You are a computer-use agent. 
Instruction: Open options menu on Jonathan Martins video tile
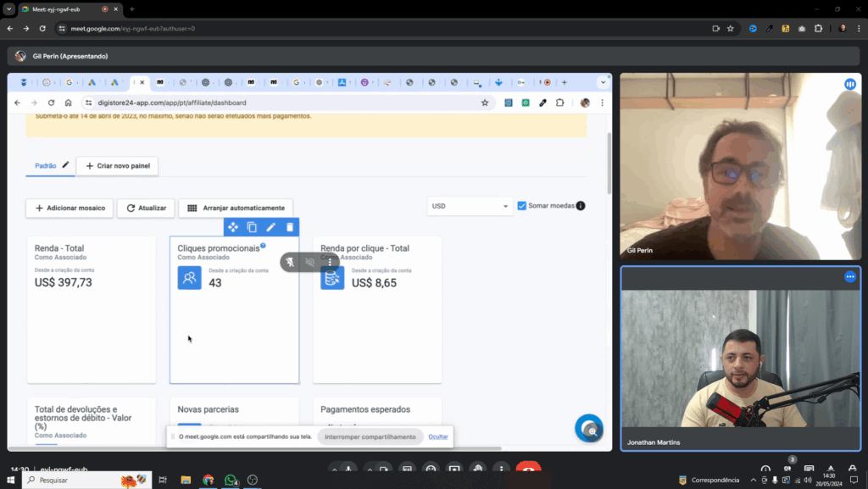(849, 277)
